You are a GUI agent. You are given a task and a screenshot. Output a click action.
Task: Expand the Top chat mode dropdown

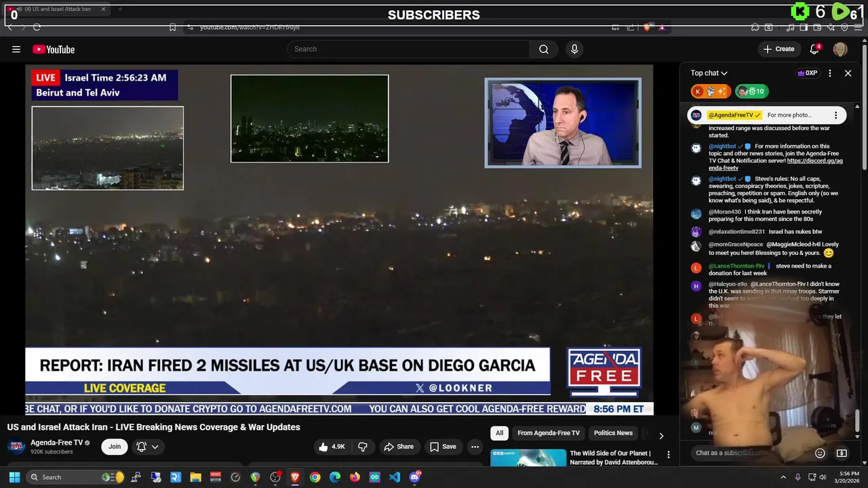pos(709,73)
